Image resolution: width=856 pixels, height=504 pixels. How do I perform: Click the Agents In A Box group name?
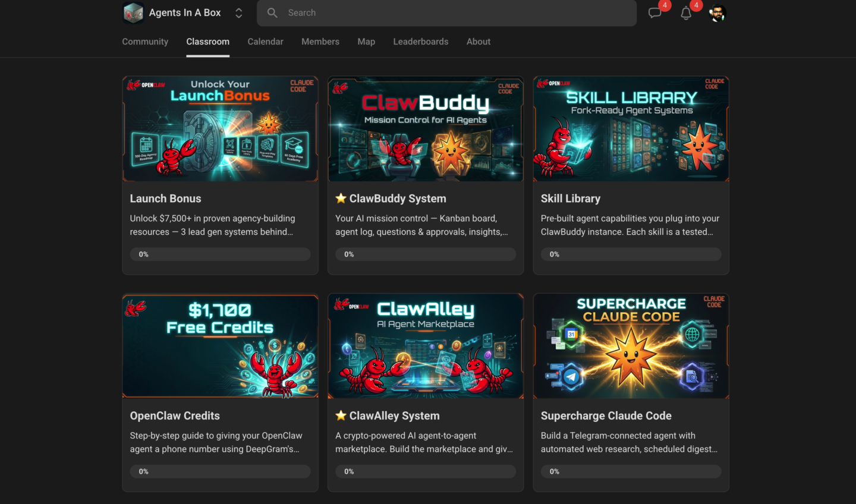pos(185,12)
